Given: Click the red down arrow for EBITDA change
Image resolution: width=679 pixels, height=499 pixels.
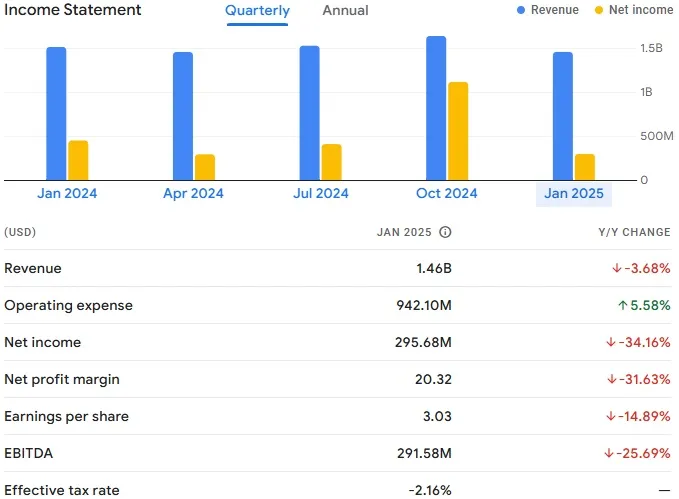Looking at the screenshot, I should tap(609, 453).
